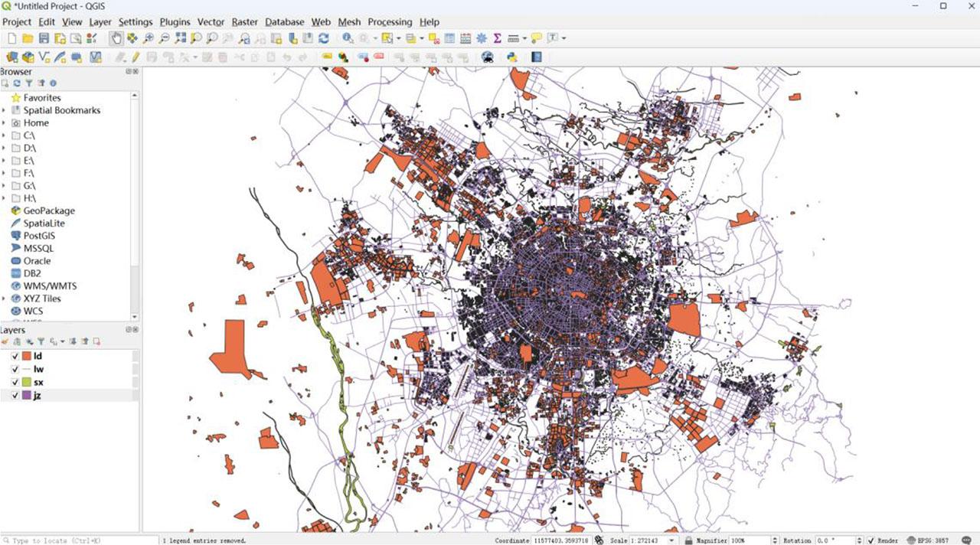This screenshot has height=545, width=980.
Task: Open the Python Console icon
Action: coord(511,57)
